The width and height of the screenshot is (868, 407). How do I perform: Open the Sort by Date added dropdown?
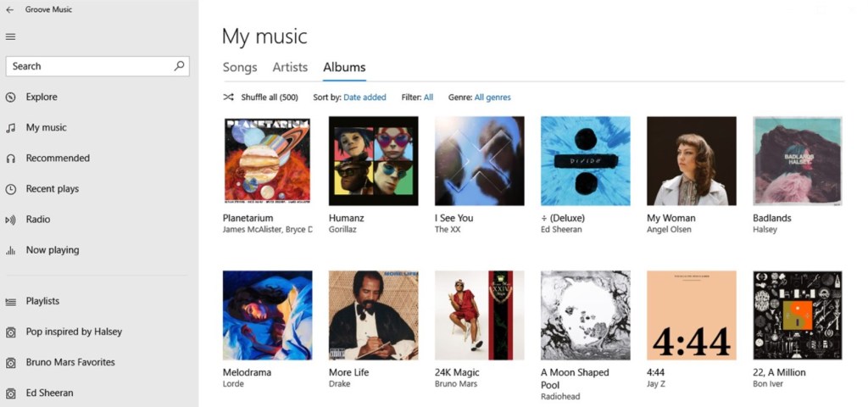pyautogui.click(x=364, y=98)
